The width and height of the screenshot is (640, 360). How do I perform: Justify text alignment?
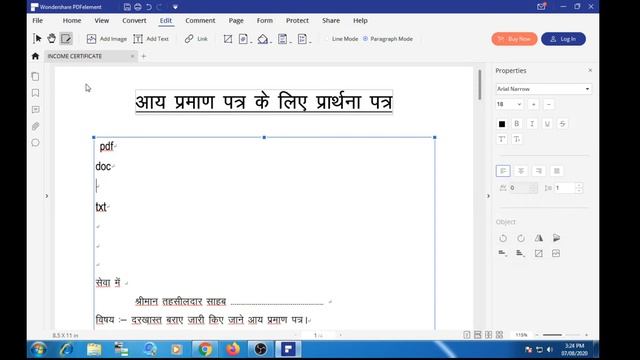pos(556,171)
